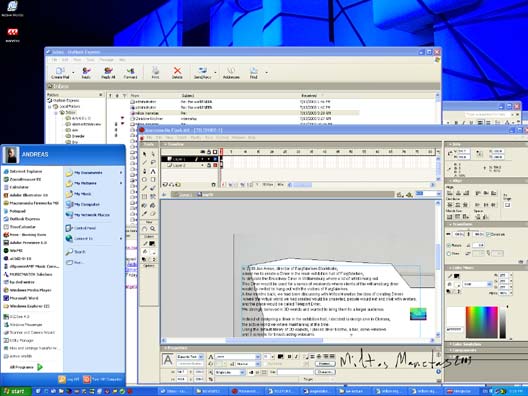Click the delete layer trash icon in timeline
The image size is (528, 396).
point(213,185)
